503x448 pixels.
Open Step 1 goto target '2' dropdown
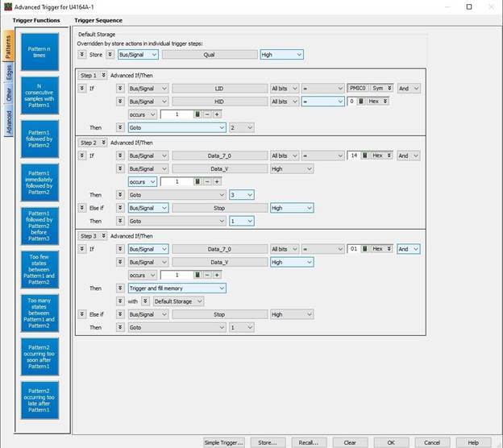pos(242,127)
